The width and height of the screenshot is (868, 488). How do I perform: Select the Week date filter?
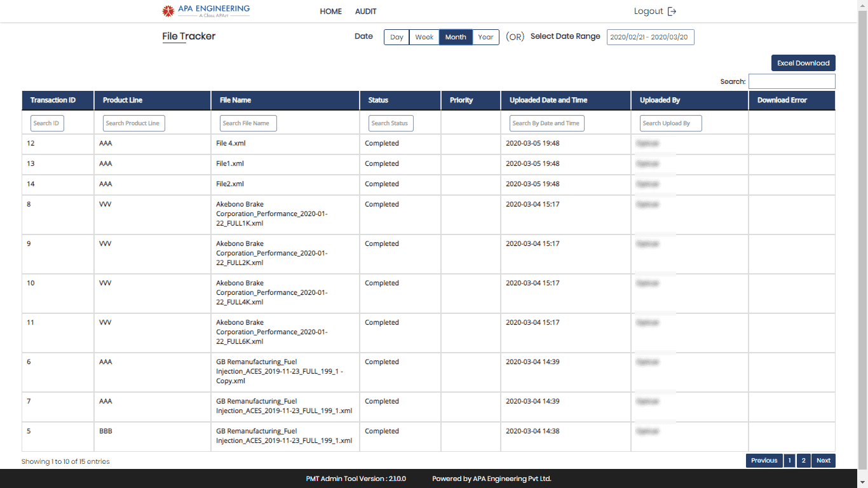(424, 37)
